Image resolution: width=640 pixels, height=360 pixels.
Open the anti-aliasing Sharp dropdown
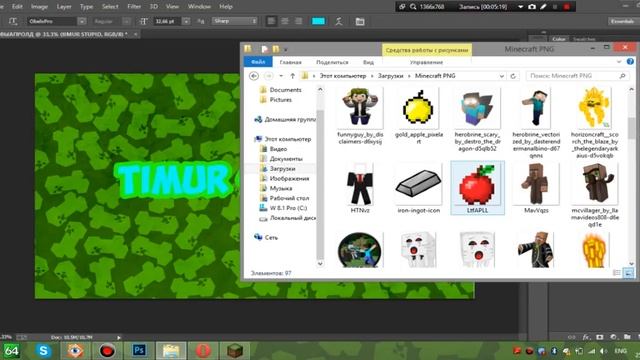[x=234, y=21]
